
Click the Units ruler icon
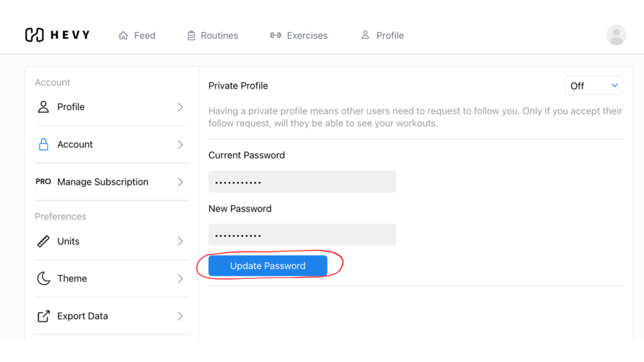pyautogui.click(x=43, y=241)
